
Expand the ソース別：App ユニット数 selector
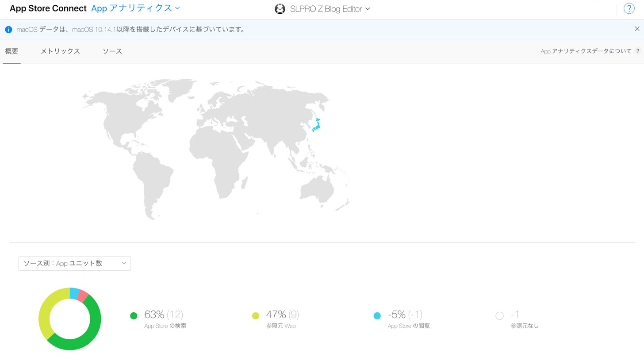coord(75,263)
